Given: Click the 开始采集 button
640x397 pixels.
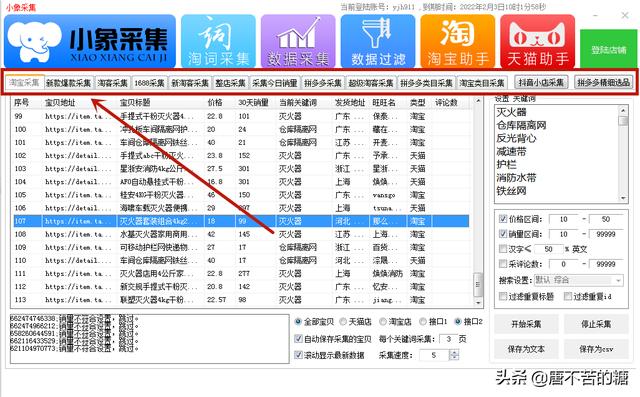Looking at the screenshot, I should pyautogui.click(x=526, y=324).
